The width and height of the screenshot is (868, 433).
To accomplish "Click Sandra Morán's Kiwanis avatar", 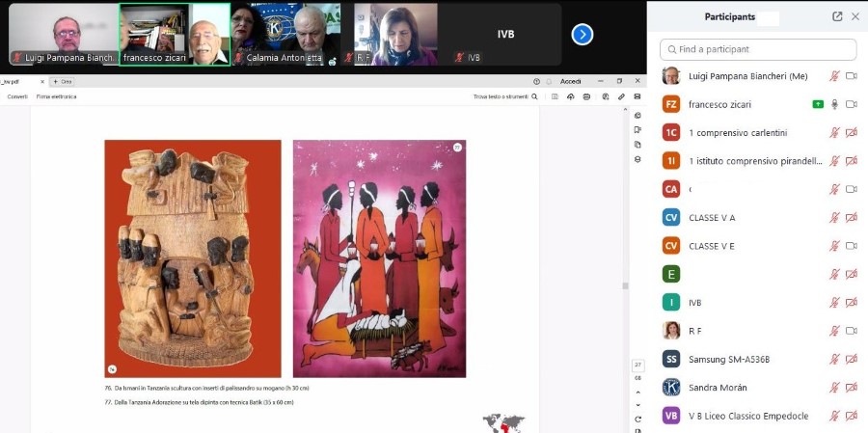I will tap(671, 387).
